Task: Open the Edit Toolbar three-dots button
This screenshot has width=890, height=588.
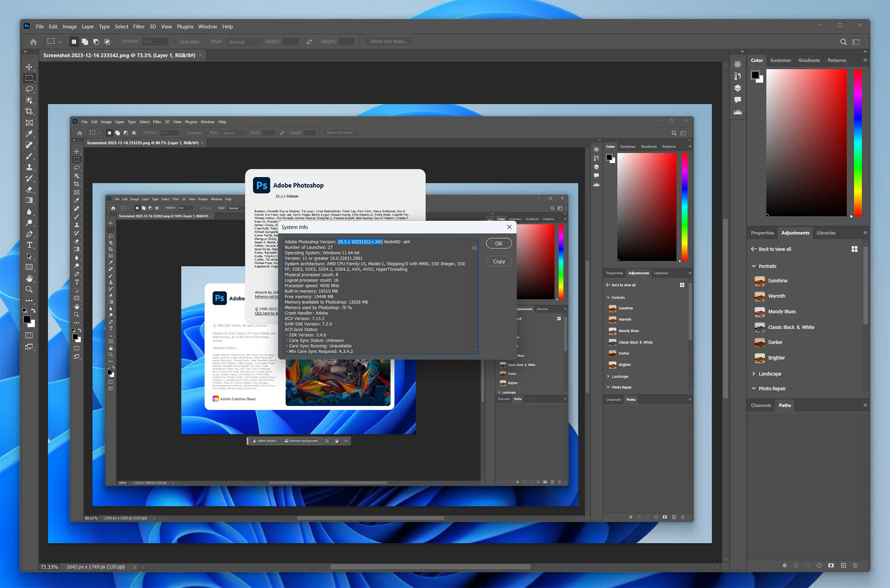Action: coord(29,301)
